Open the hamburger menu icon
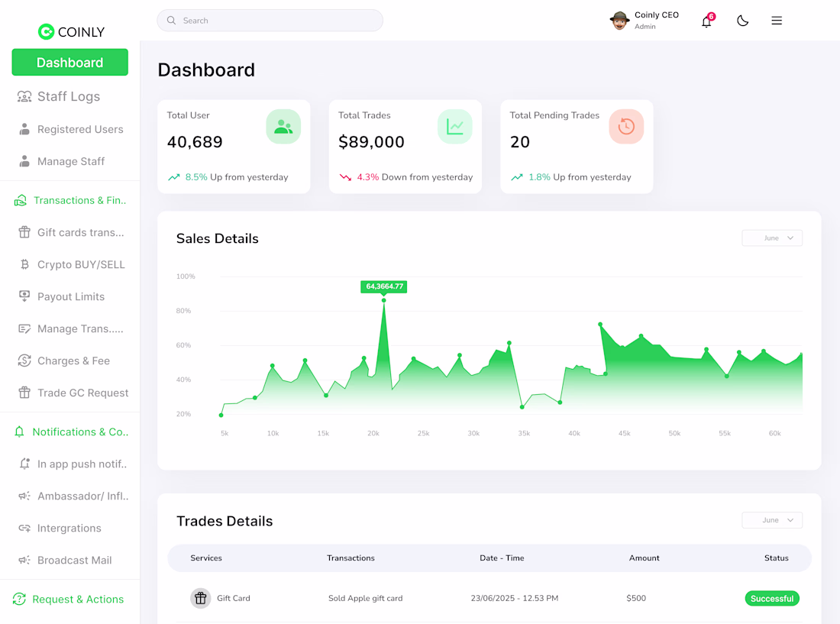 pyautogui.click(x=777, y=21)
